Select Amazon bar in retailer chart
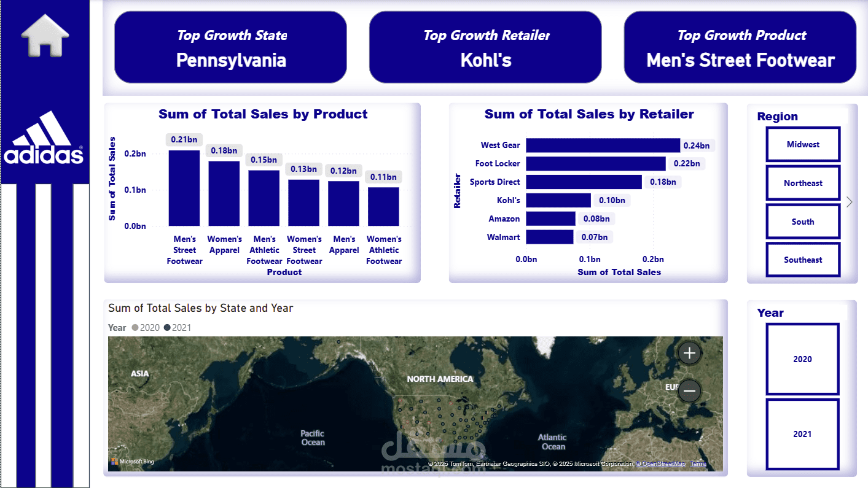 (x=551, y=219)
